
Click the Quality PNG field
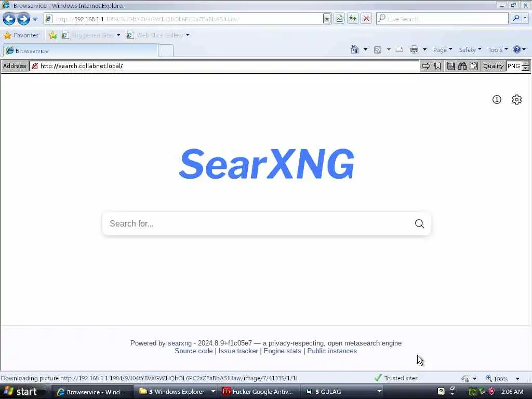tap(513, 66)
